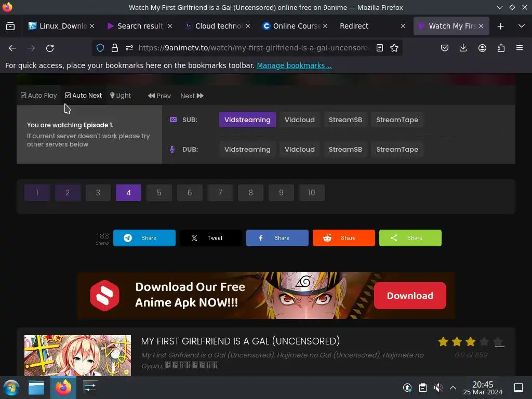Viewport: 532px width, 399px height.
Task: Select DUB Vidcloud server
Action: pyautogui.click(x=300, y=149)
